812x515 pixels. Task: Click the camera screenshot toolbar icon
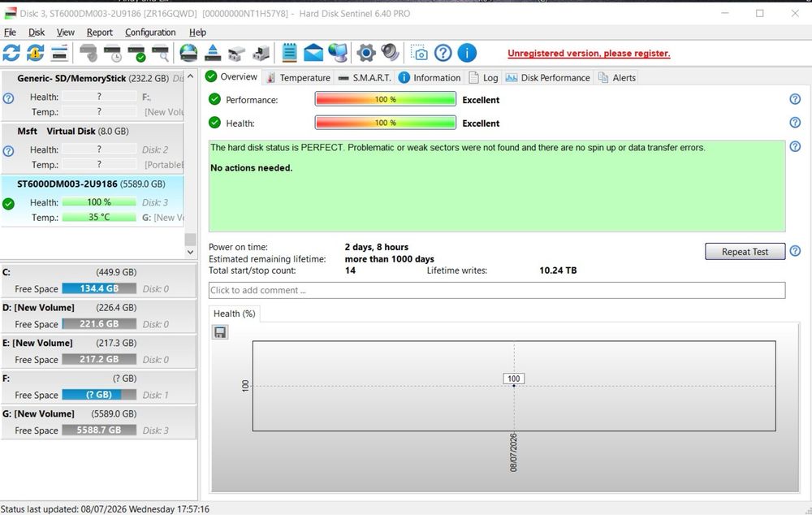coord(419,53)
